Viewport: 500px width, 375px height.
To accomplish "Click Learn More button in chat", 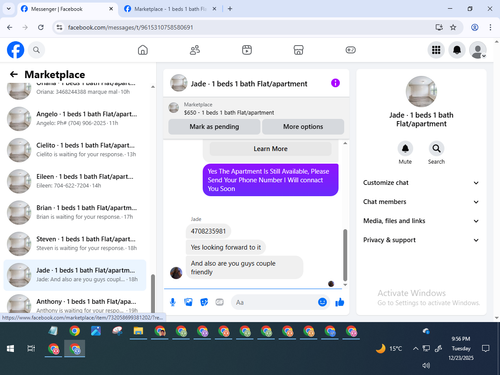I will tap(270, 149).
